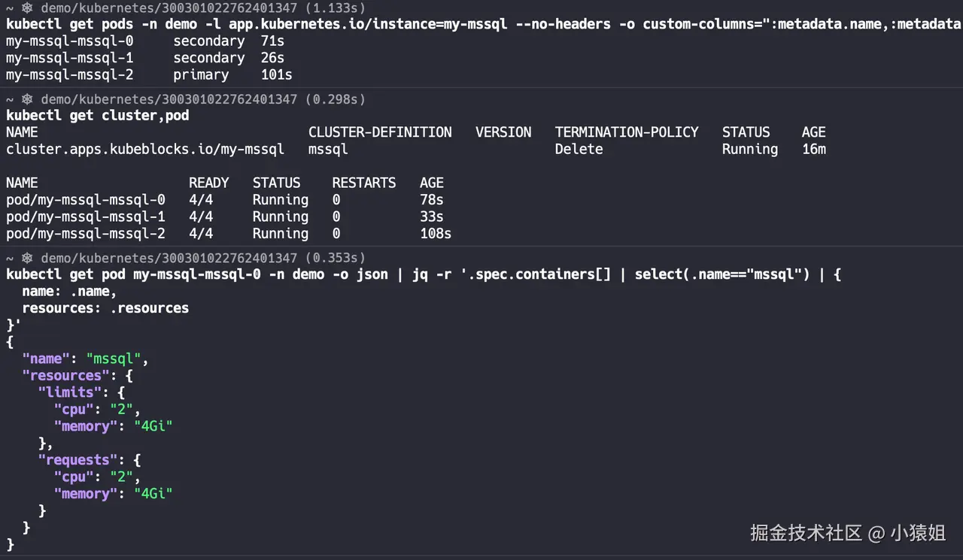Click the green "mssql" name value
The image size is (963, 560).
[x=113, y=359]
